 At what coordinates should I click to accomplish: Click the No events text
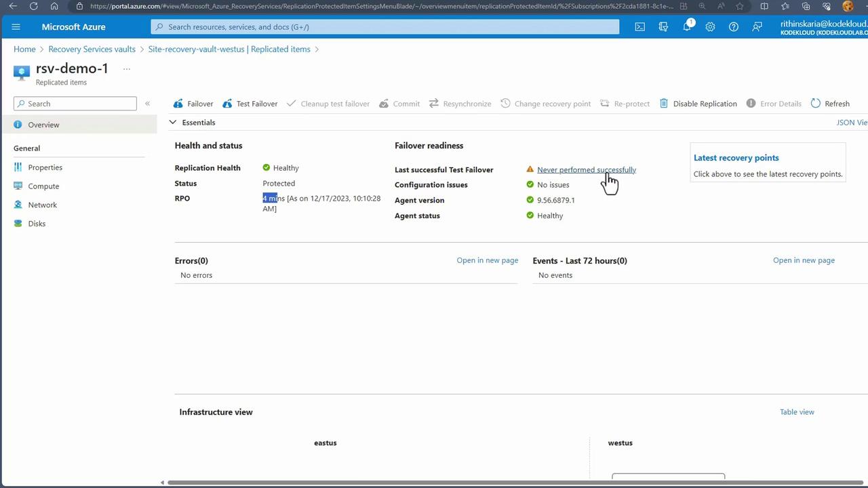pyautogui.click(x=555, y=275)
